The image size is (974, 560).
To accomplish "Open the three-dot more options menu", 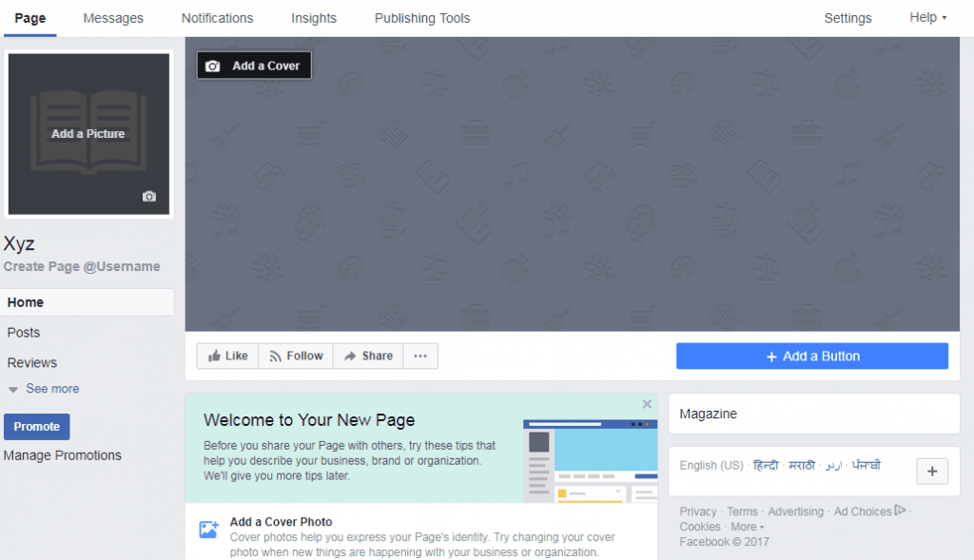I will 420,356.
